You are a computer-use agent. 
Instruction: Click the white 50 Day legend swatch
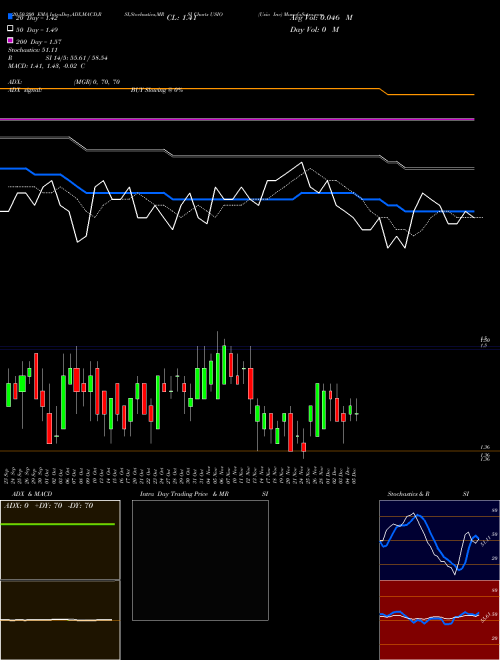click(10, 29)
